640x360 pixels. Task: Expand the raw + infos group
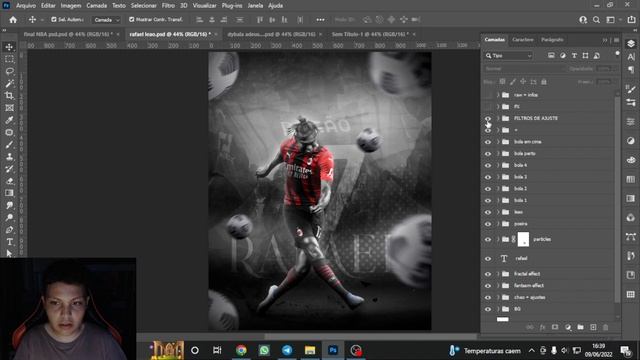point(498,95)
